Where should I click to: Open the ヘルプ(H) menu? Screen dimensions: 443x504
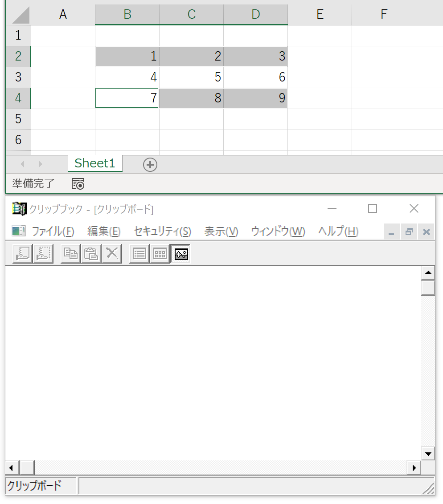tap(338, 232)
